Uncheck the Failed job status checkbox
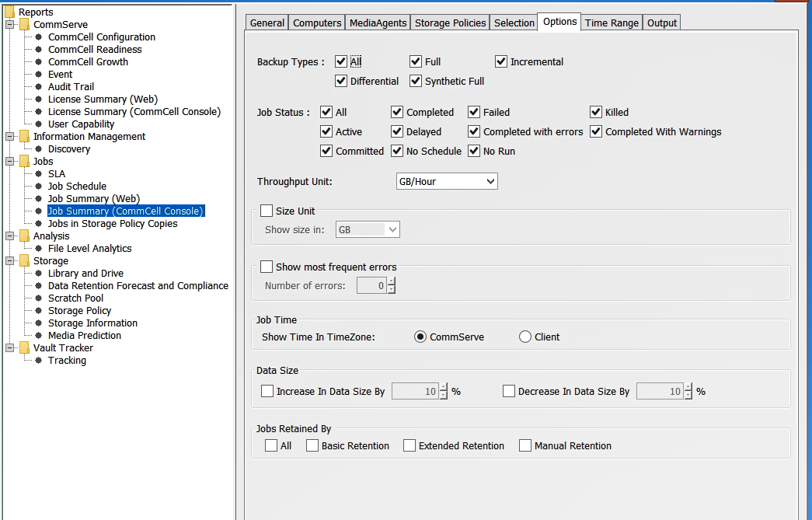812x520 pixels. tap(474, 112)
